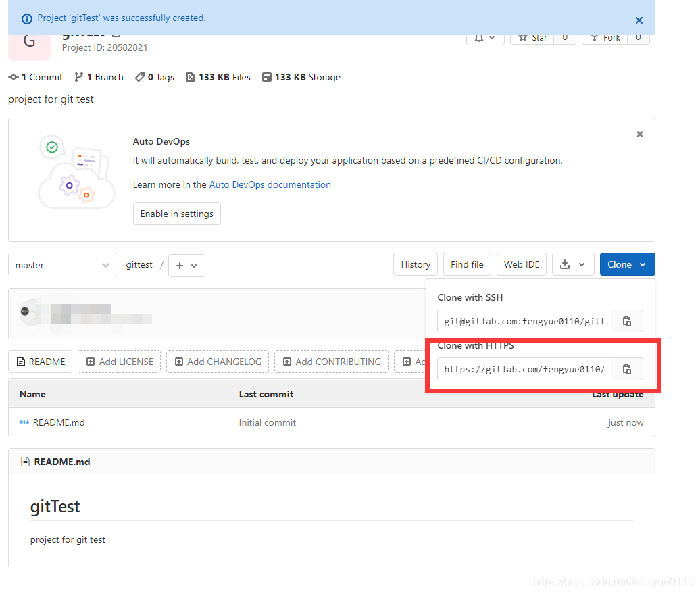Click inside the HTTPS clone URL field

524,369
